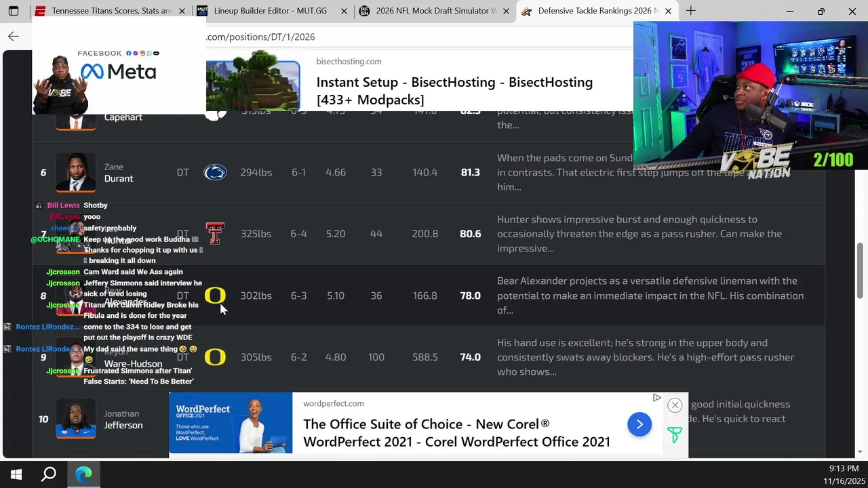
Task: Click Jonathan Jefferson headshot photo
Action: pyautogui.click(x=75, y=419)
